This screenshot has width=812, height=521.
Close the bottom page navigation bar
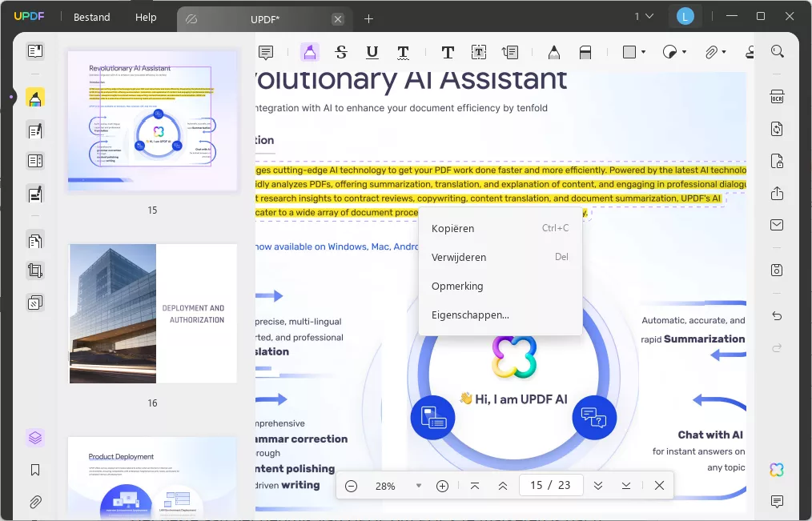click(659, 486)
